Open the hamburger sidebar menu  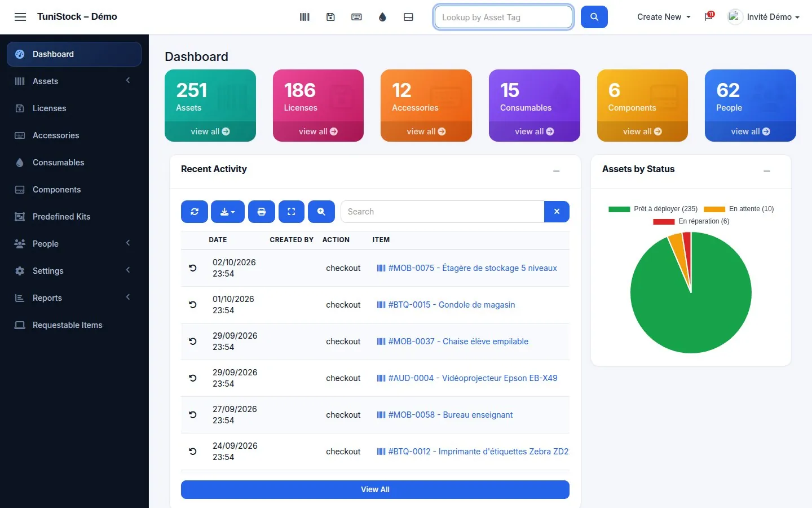pos(20,17)
